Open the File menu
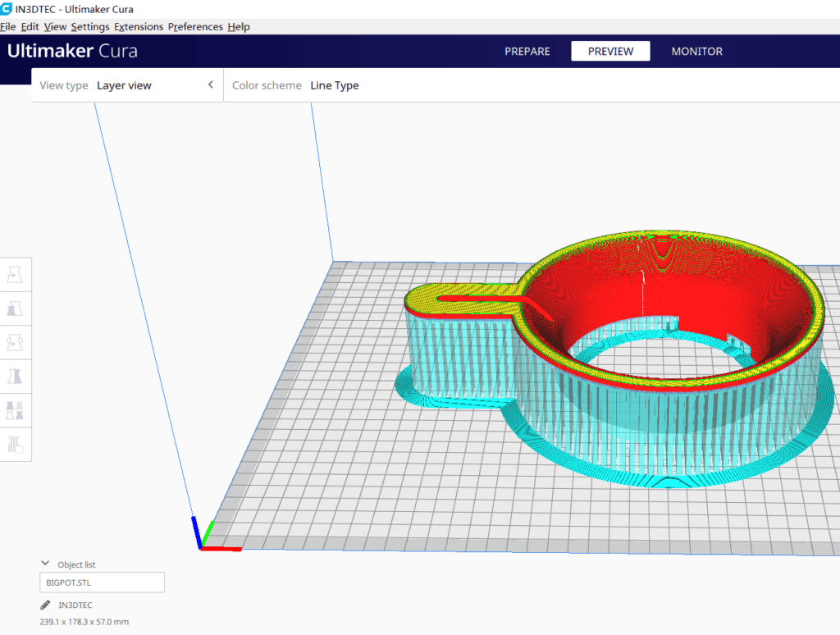The width and height of the screenshot is (840, 635). [7, 26]
